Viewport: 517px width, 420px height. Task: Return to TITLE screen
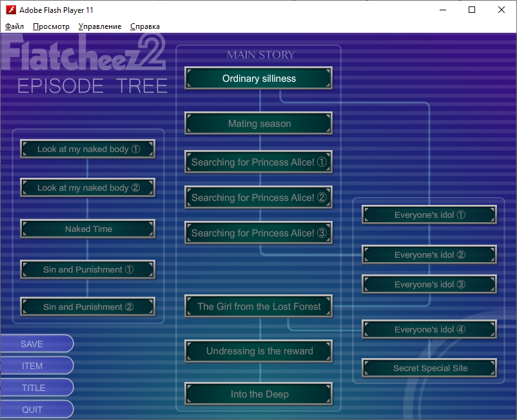click(37, 388)
